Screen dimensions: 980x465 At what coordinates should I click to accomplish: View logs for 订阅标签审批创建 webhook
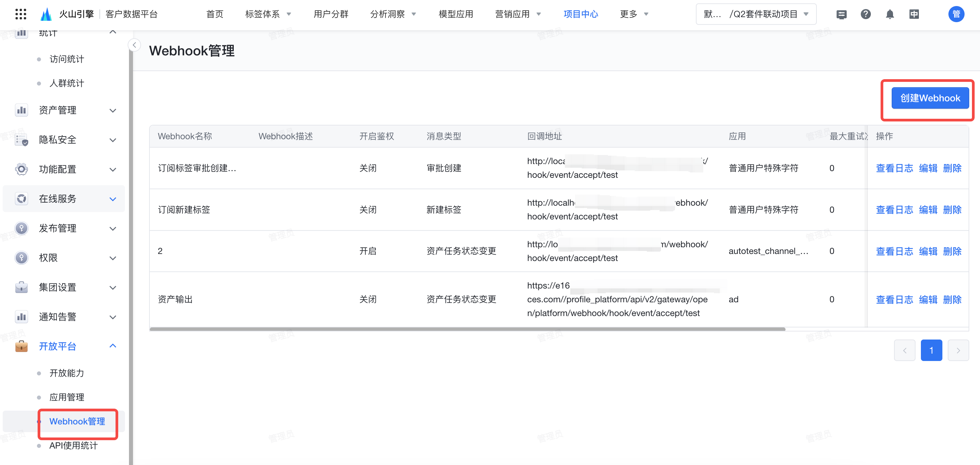coord(894,168)
